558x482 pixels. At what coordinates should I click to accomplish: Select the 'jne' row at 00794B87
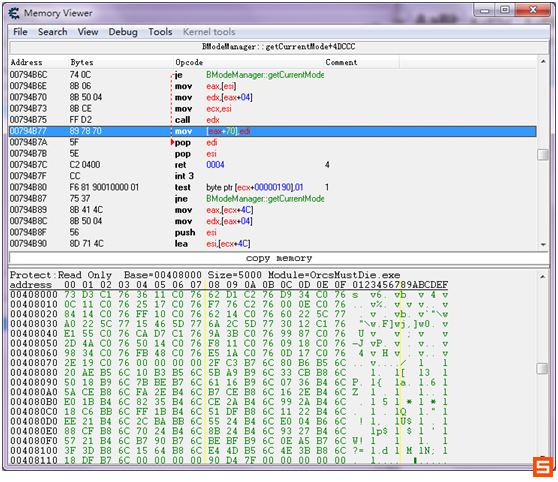pos(273,199)
